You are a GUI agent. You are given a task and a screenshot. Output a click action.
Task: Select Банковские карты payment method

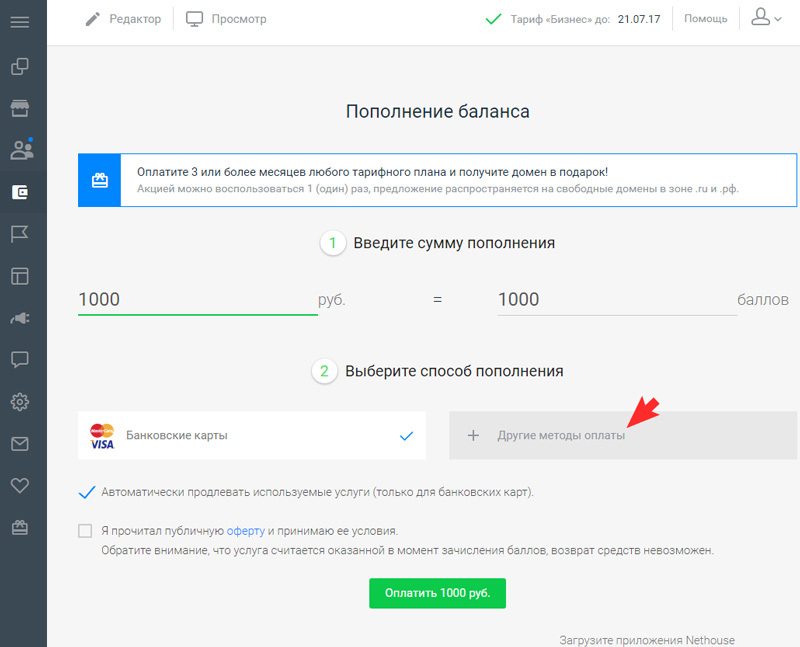coord(252,435)
